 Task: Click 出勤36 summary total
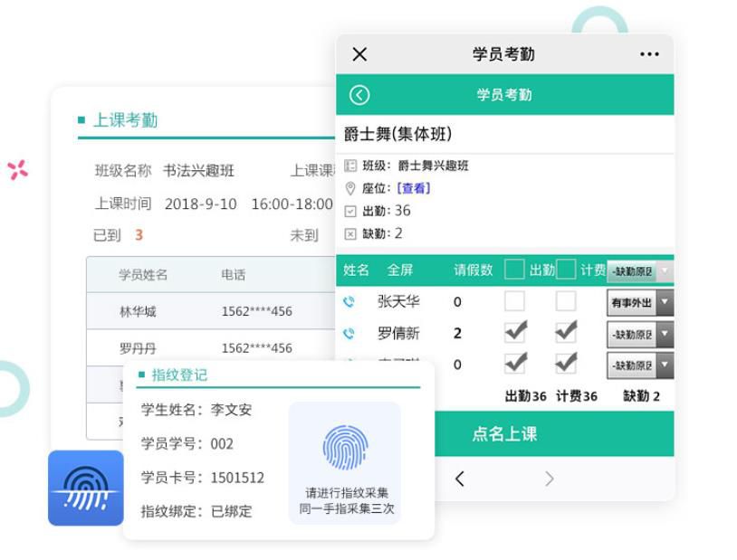[x=525, y=396]
